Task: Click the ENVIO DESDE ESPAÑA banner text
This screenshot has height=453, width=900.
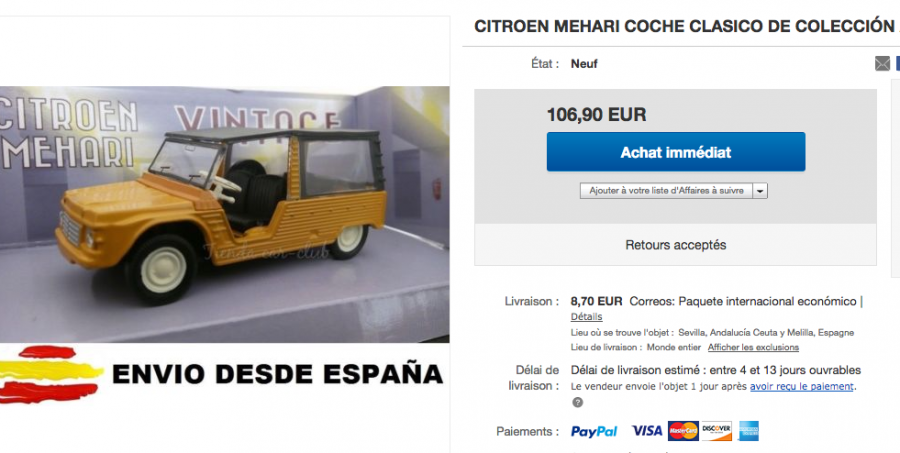Action: pos(277,374)
